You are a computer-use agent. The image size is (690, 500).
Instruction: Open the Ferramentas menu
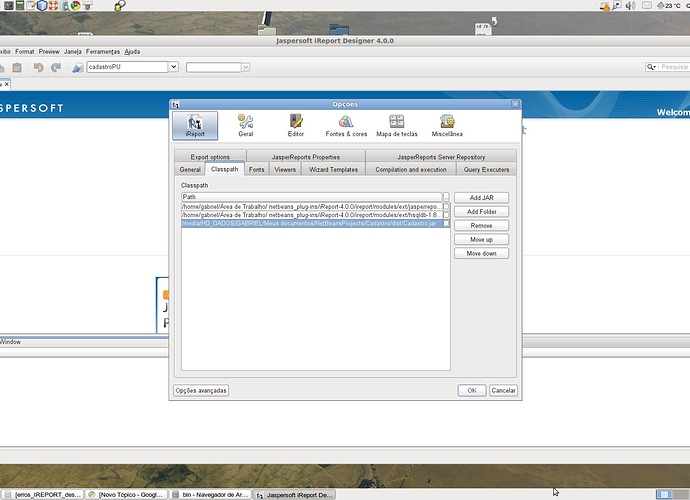[103, 51]
